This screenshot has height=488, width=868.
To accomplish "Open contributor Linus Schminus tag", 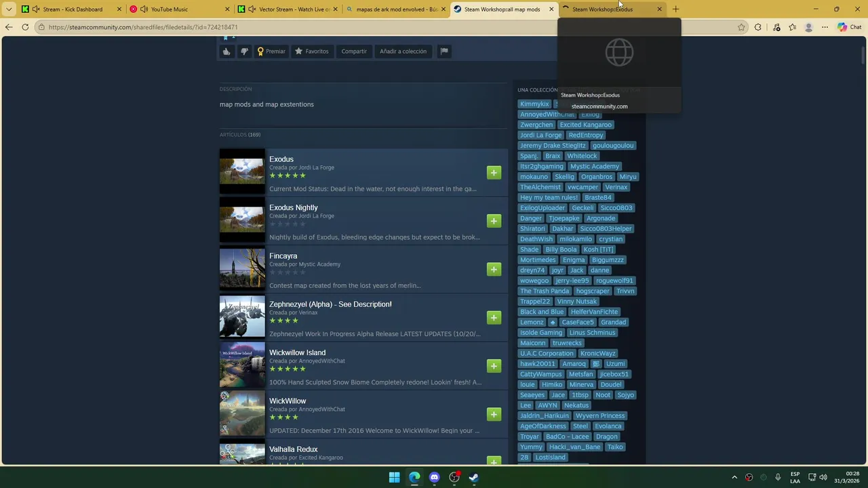I will pyautogui.click(x=593, y=333).
